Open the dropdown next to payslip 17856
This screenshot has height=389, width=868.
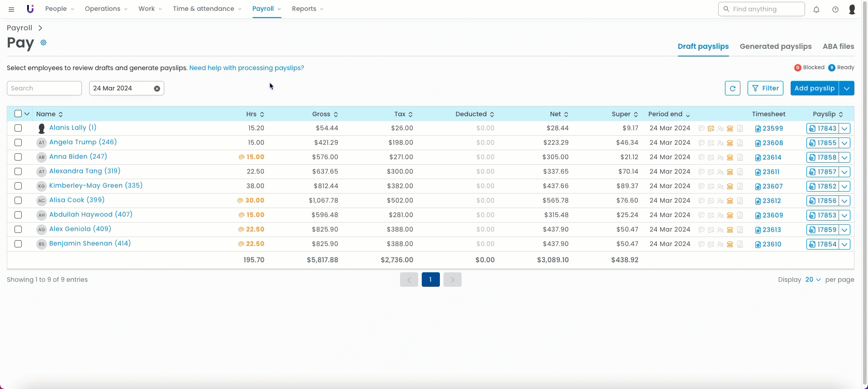(x=844, y=201)
